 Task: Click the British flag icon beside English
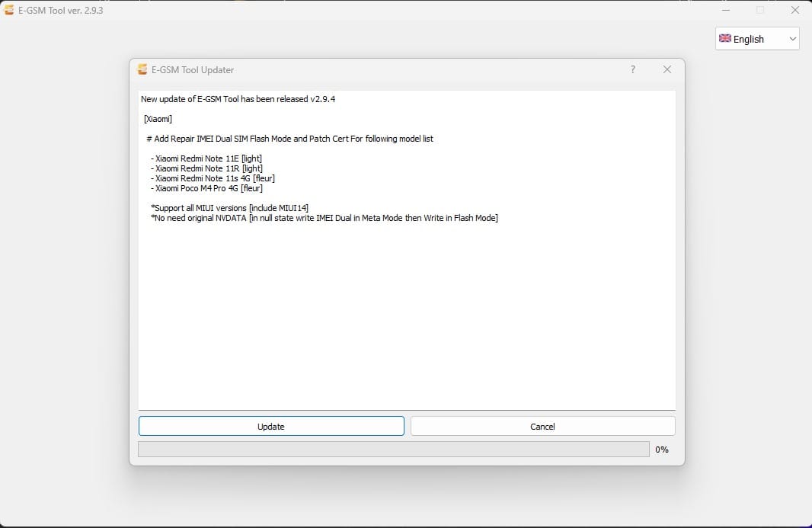(724, 38)
